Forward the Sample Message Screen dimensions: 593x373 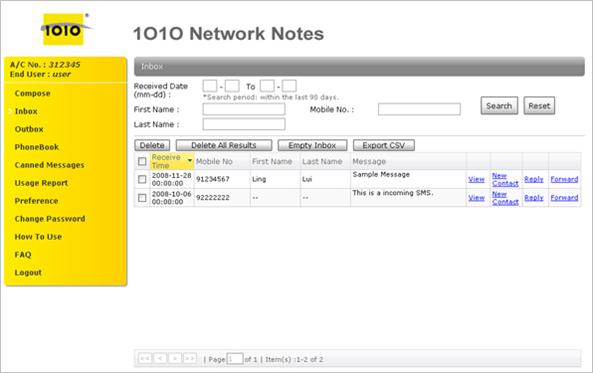point(564,179)
